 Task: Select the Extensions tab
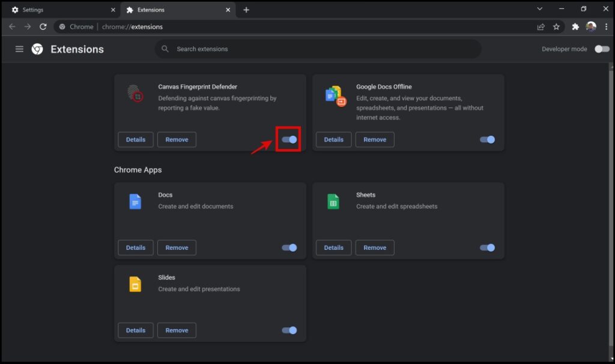point(178,10)
